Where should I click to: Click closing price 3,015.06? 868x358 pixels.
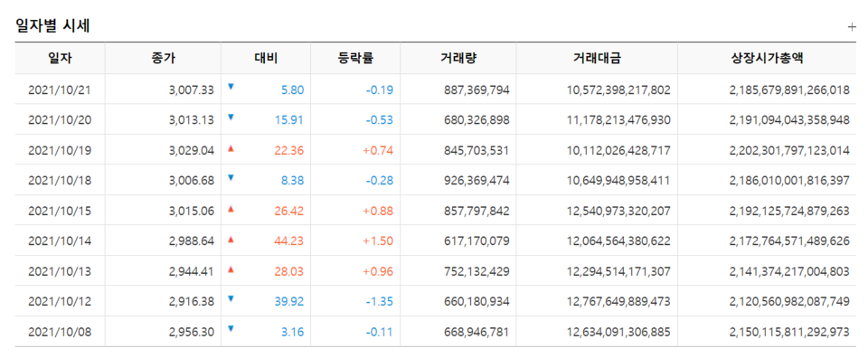pos(192,211)
